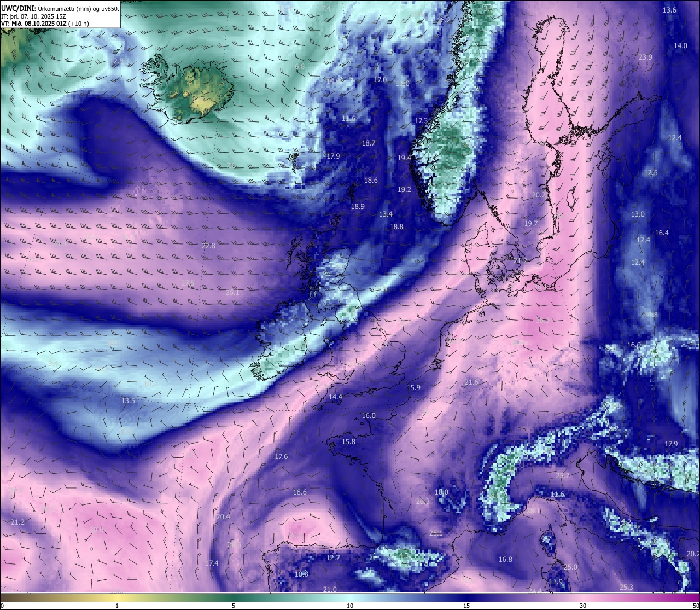Click the 23.9 value label
This screenshot has width=700, height=610.
645,57
